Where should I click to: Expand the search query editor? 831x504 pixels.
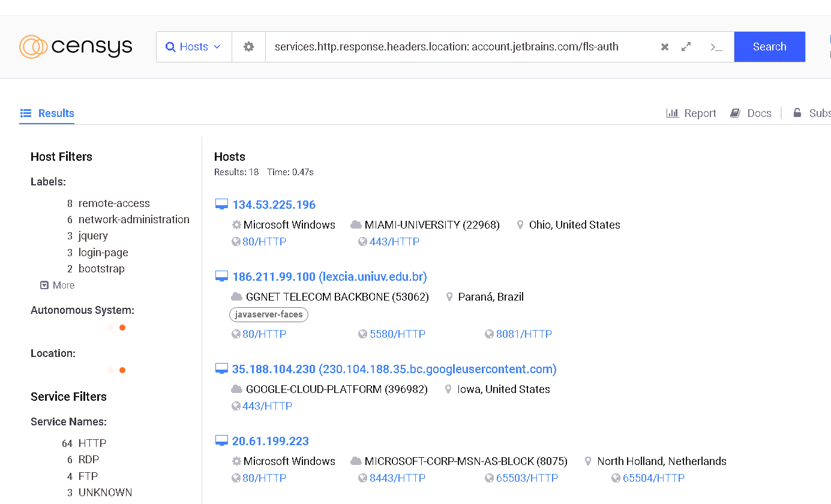(x=686, y=47)
